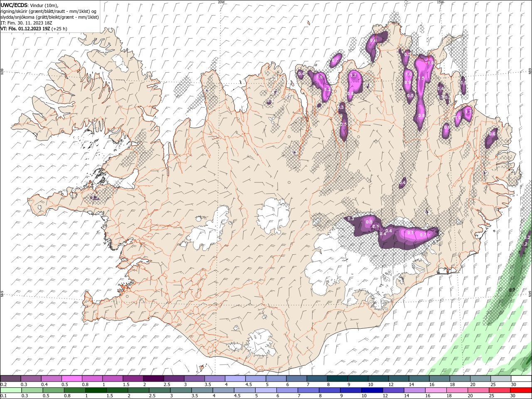Click the '1.2' snowfall value on the map

[x=327, y=89]
